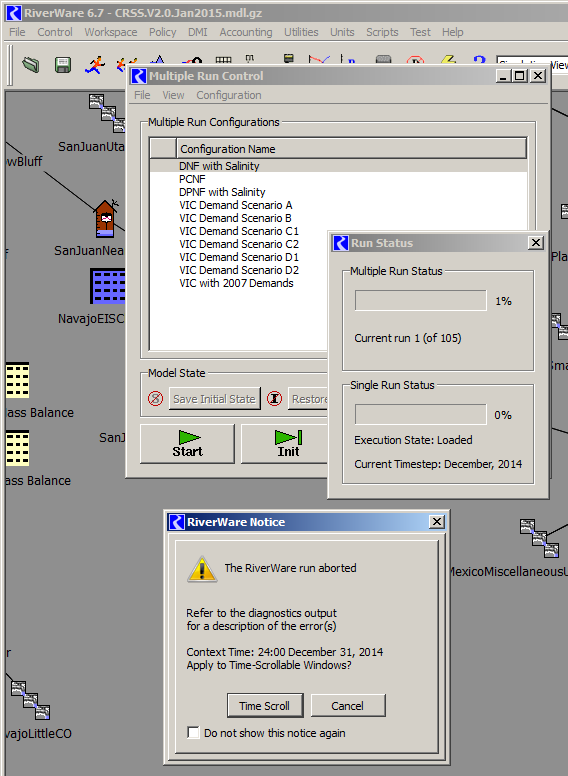Select 'VIC Demand Scenario D1'
The height and width of the screenshot is (776, 568).
(239, 257)
